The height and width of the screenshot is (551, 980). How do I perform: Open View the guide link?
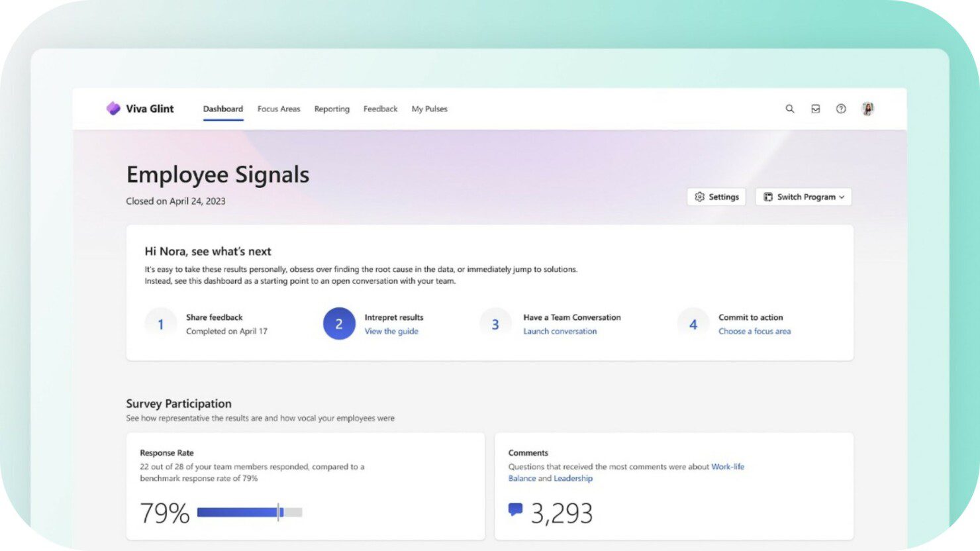(x=391, y=331)
